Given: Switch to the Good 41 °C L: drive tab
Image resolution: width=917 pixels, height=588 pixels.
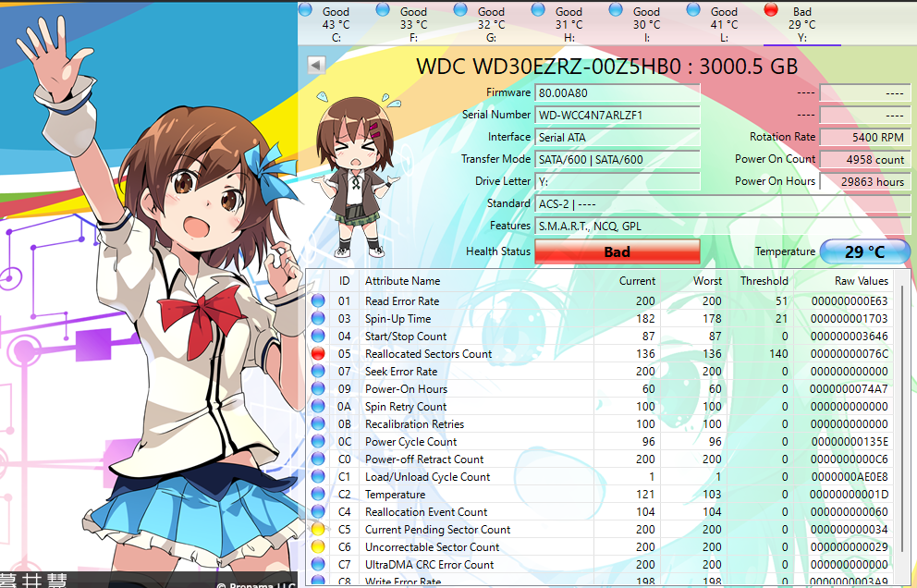Looking at the screenshot, I should 724,24.
